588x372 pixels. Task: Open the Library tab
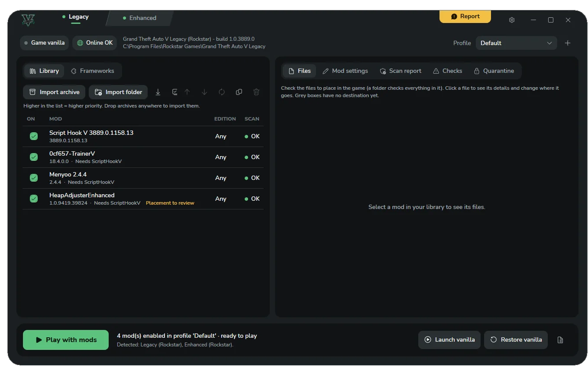point(44,71)
